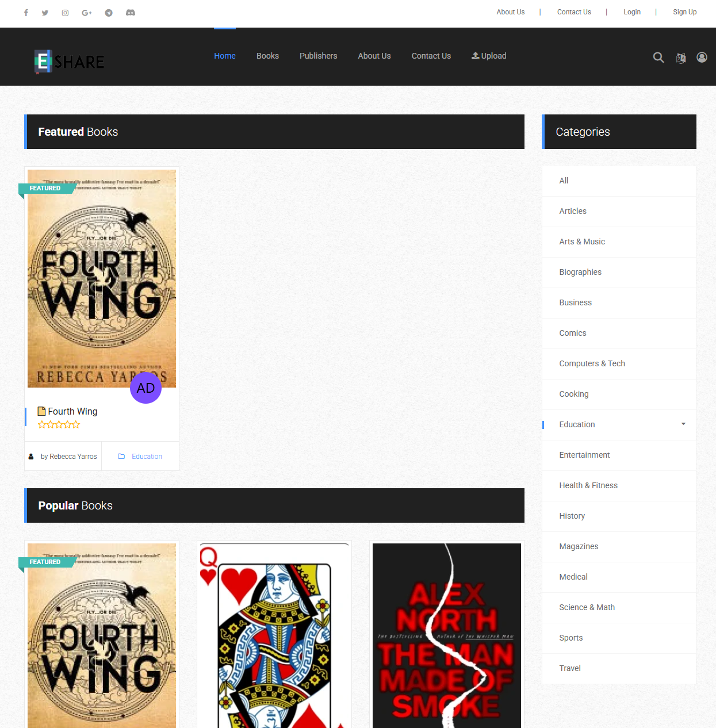Open the user account icon
Screen dimensions: 716x728
coord(702,57)
